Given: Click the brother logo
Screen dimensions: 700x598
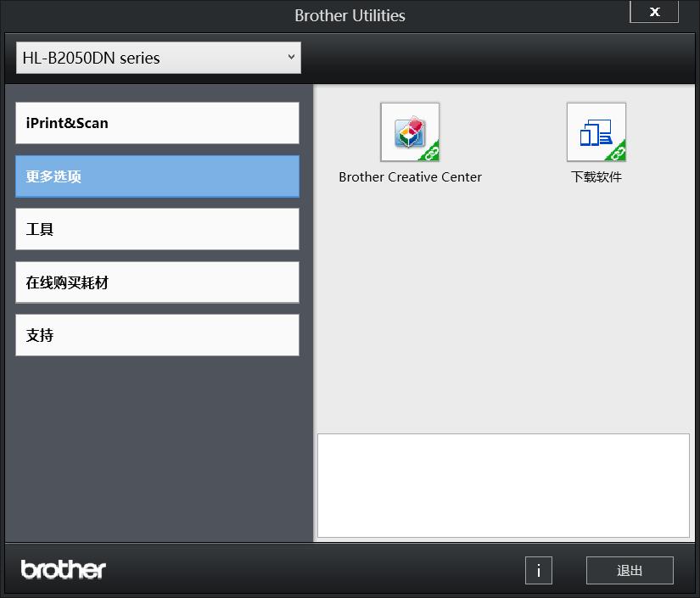Looking at the screenshot, I should 62,569.
